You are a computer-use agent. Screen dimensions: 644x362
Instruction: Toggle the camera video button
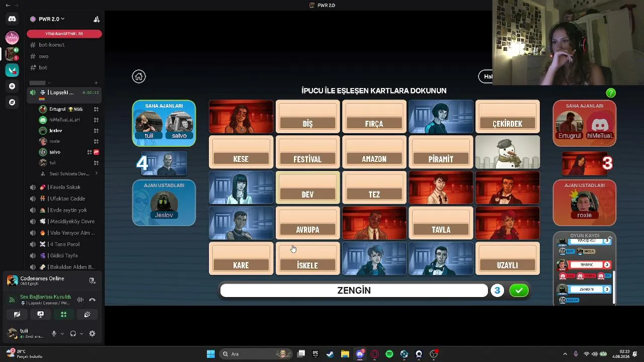pyautogui.click(x=17, y=314)
